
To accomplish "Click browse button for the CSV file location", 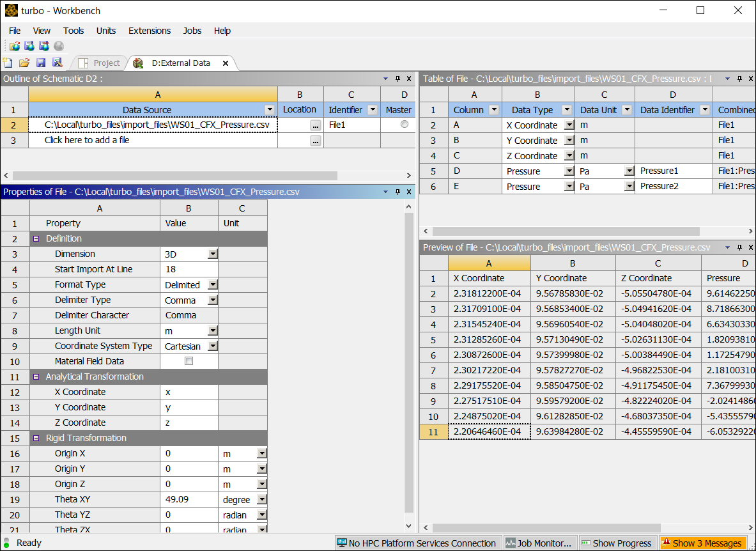I will [x=316, y=125].
